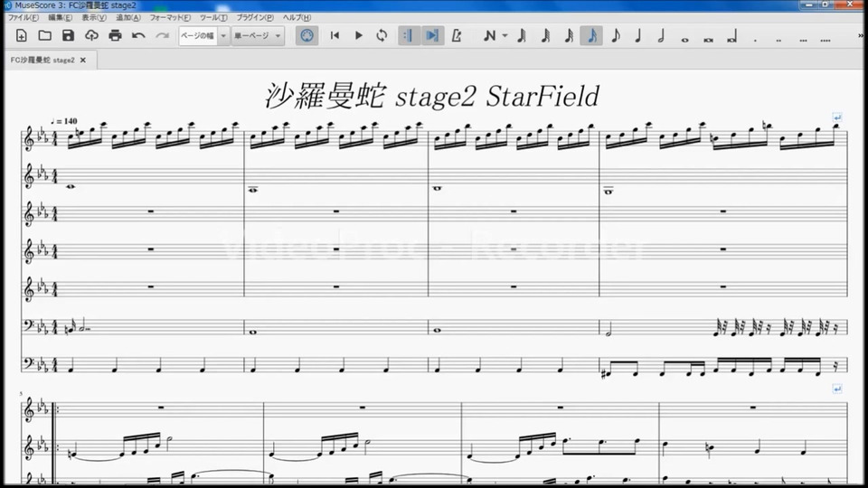868x488 pixels.
Task: Select 128th note duration
Action: (521, 36)
